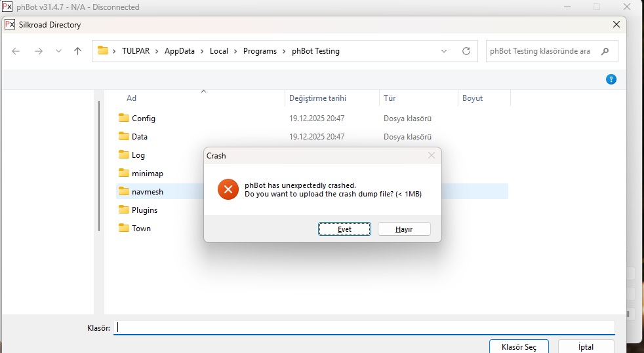644x353 pixels.
Task: Click the Klasör text input field
Action: point(364,327)
